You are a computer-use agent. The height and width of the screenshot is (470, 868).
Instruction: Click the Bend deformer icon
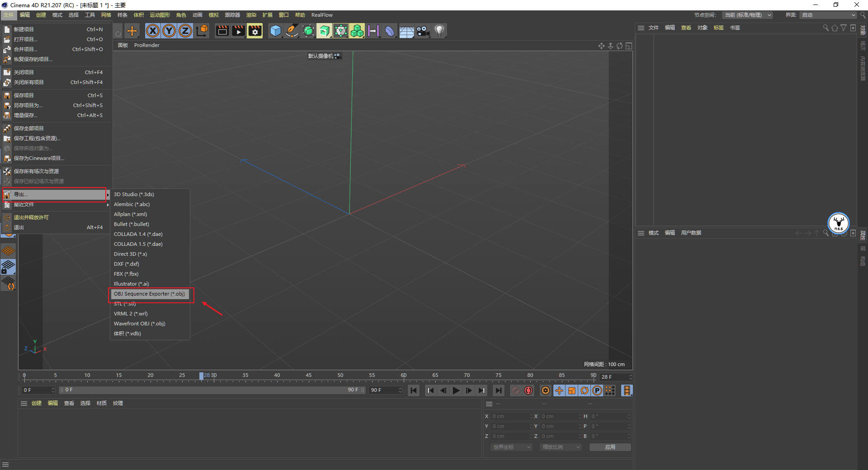click(390, 31)
